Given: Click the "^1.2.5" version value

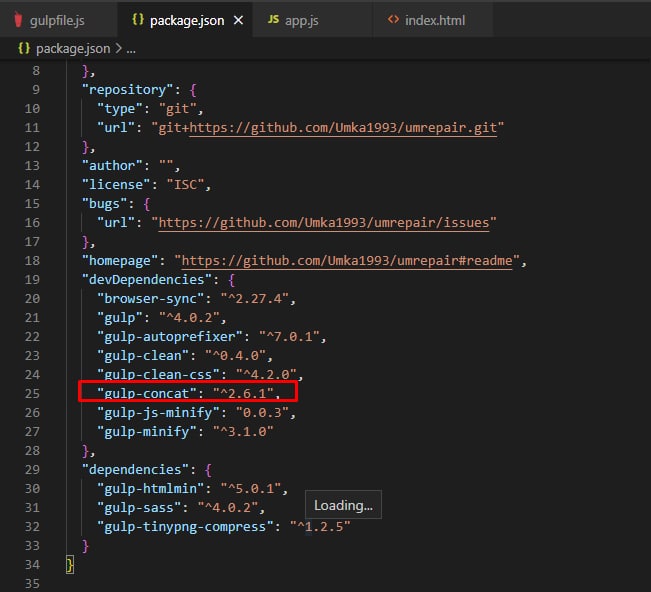Looking at the screenshot, I should coord(320,526).
